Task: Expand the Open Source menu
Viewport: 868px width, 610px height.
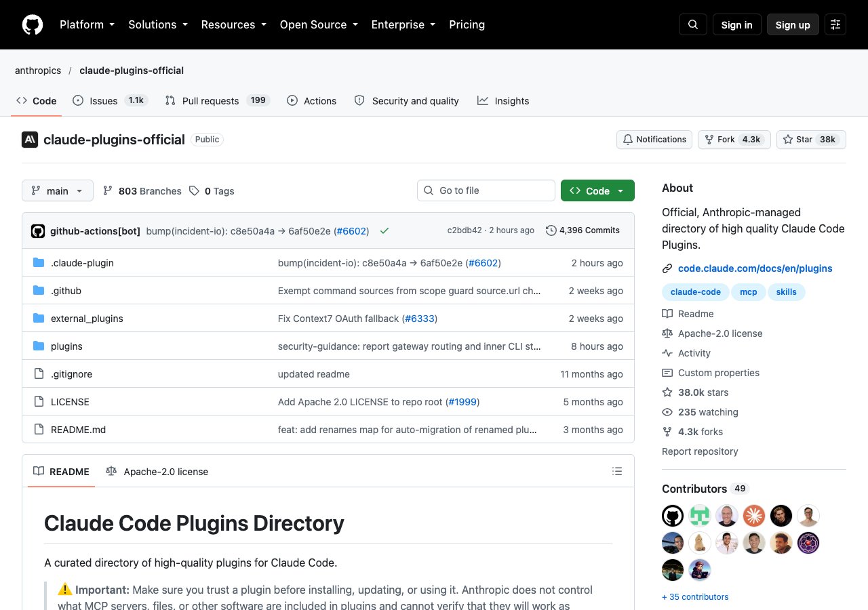Action: pyautogui.click(x=319, y=24)
